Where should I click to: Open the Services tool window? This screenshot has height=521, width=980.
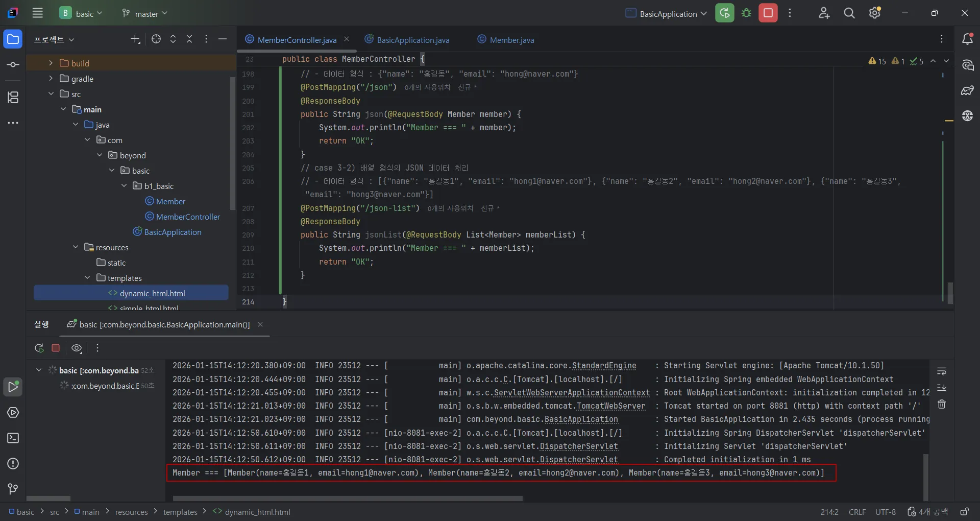[13, 413]
